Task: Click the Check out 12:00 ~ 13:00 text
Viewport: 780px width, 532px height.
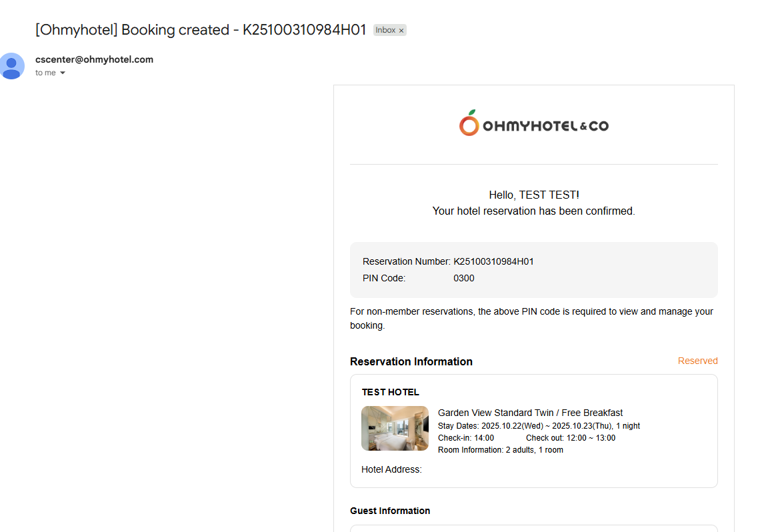Action: 571,438
